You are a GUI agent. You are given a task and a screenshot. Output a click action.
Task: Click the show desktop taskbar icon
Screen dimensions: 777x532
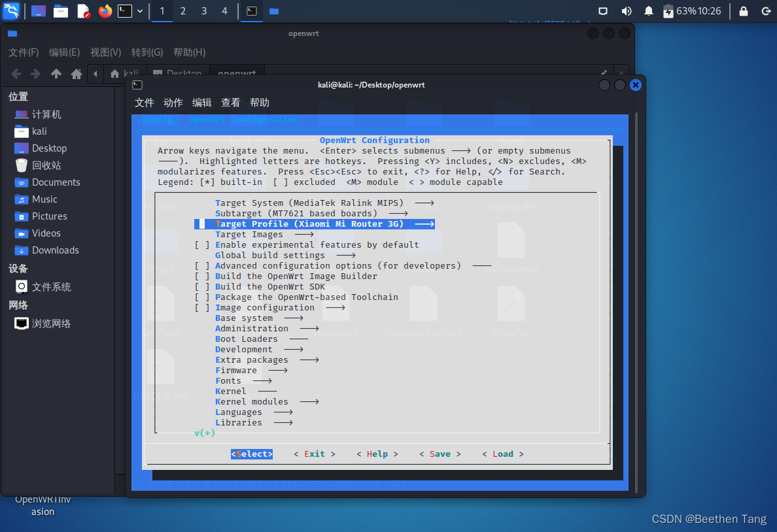tap(38, 11)
